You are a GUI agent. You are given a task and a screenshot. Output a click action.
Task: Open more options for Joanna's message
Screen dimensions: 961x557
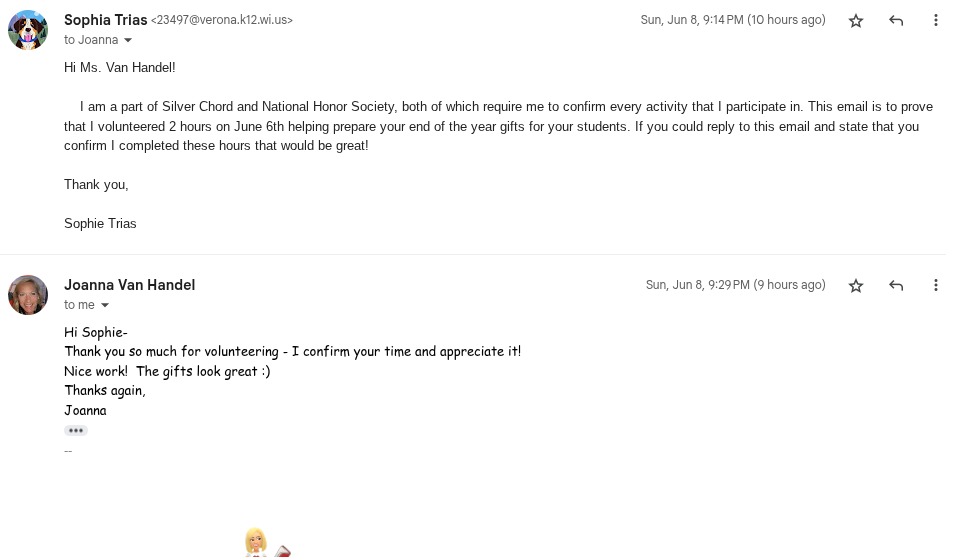tap(935, 285)
